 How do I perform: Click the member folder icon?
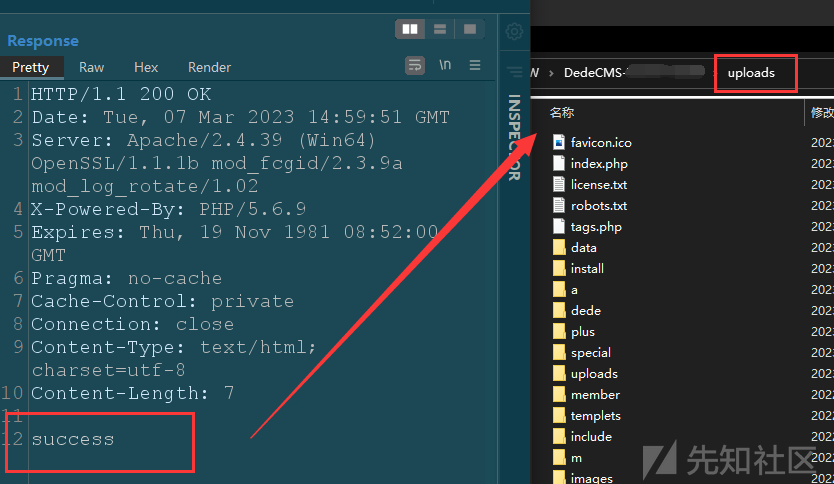558,395
